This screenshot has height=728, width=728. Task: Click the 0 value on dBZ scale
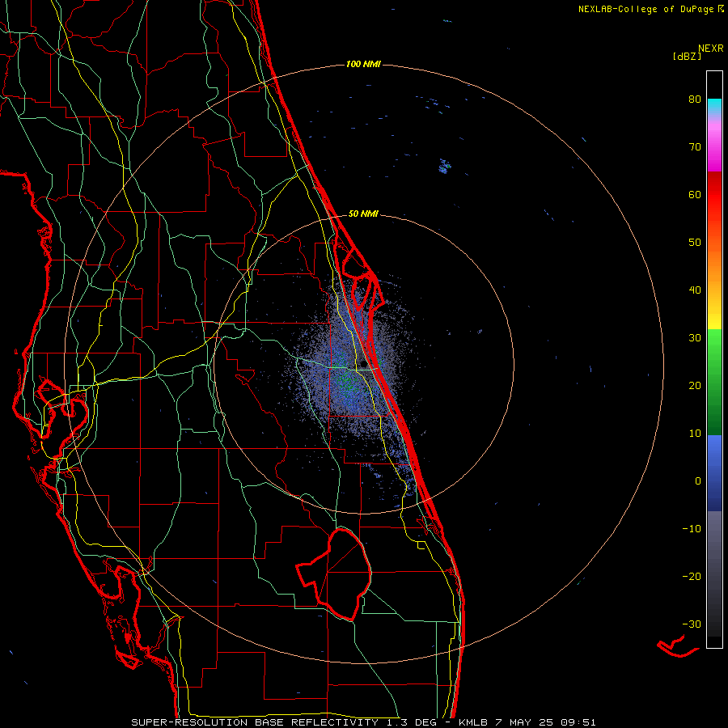698,481
